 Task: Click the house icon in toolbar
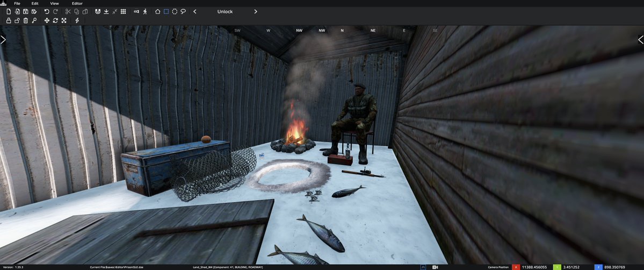point(158,11)
